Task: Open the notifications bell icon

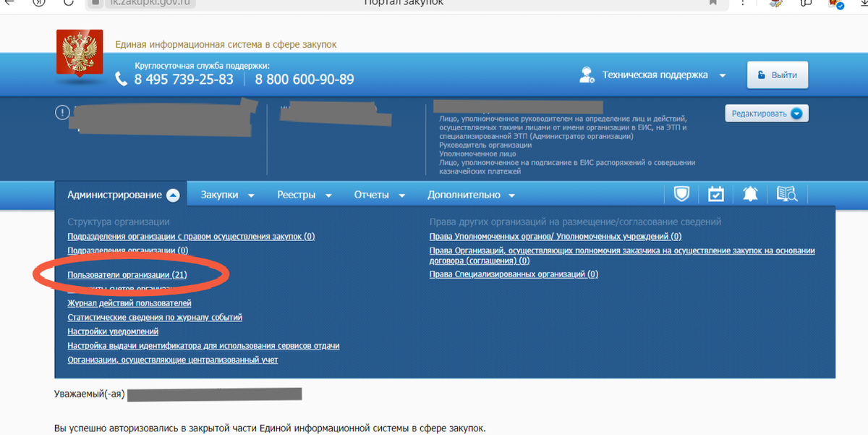Action: [x=750, y=194]
